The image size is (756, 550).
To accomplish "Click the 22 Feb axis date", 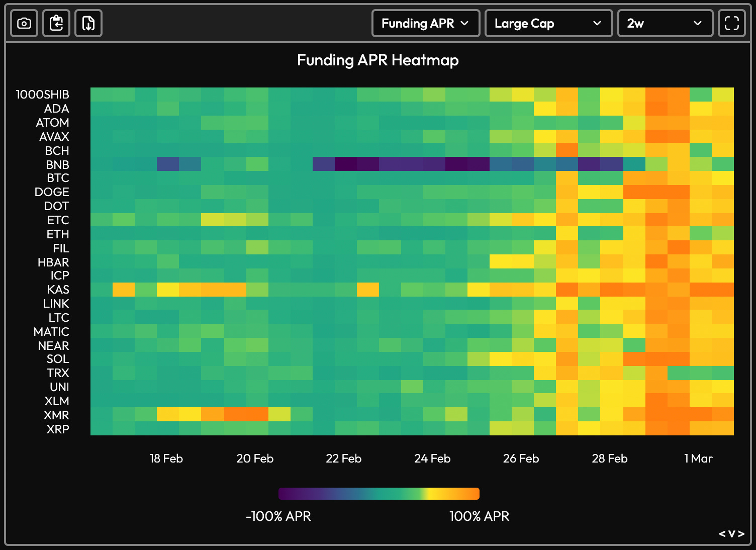I will point(344,459).
